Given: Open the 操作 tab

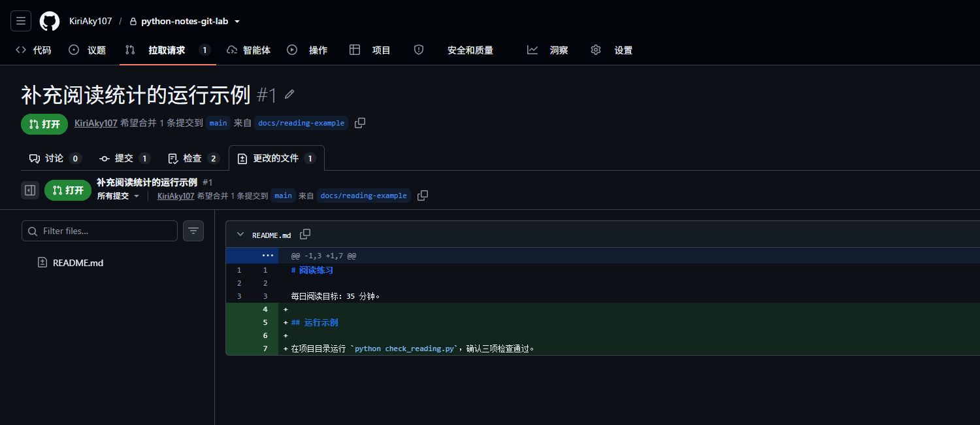Looking at the screenshot, I should 307,50.
